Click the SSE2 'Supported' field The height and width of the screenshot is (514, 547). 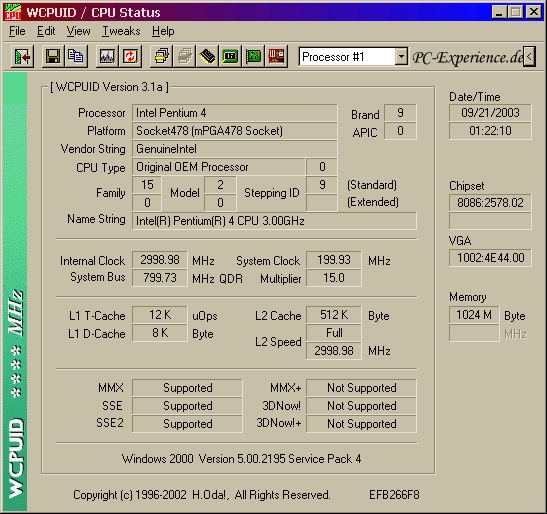point(187,424)
